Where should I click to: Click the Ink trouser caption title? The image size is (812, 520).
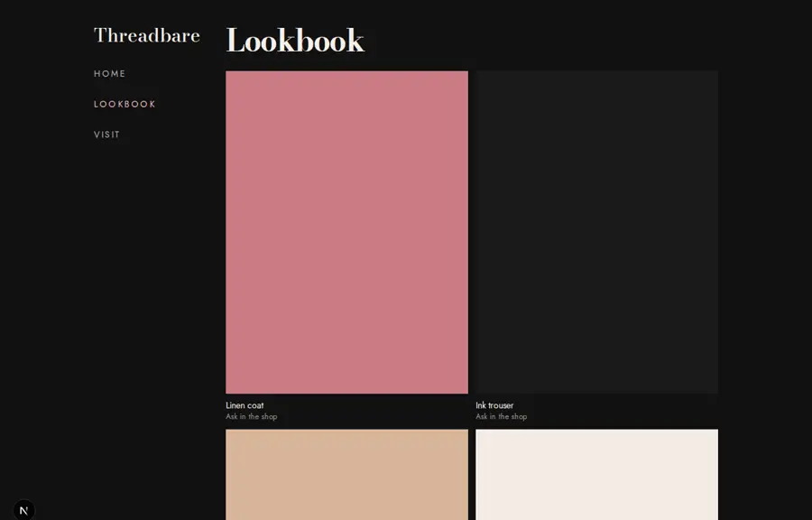click(x=494, y=405)
